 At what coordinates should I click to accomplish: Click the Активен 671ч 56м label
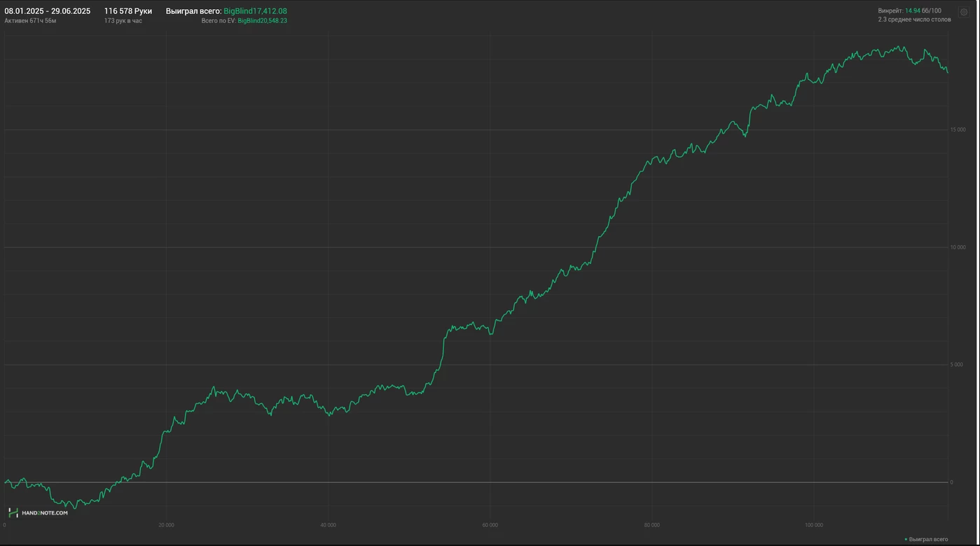(30, 21)
